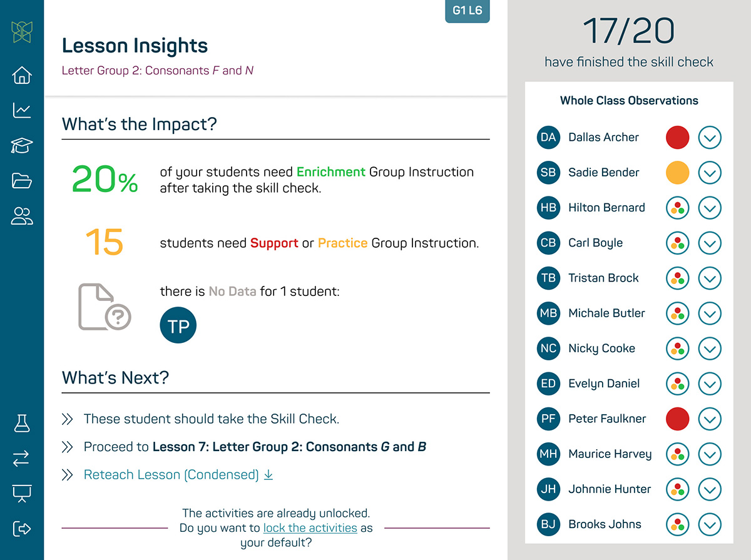Click the graduation cap icon

pos(22,146)
